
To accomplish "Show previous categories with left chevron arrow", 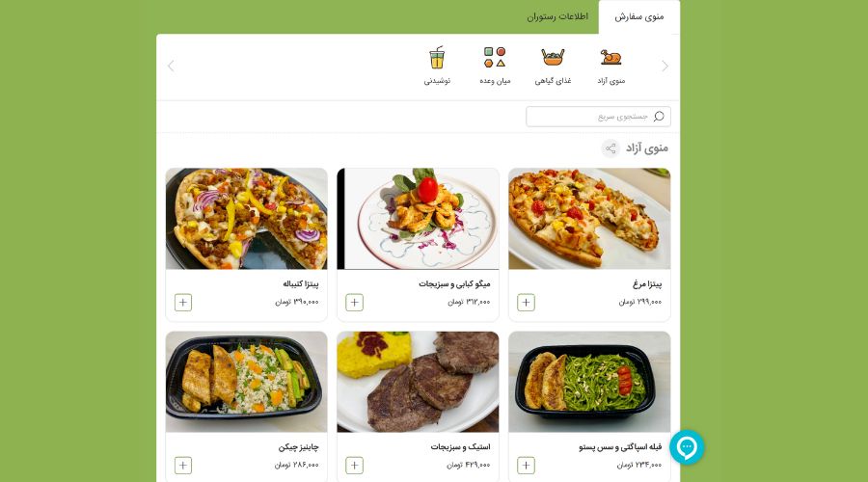I will tap(171, 66).
